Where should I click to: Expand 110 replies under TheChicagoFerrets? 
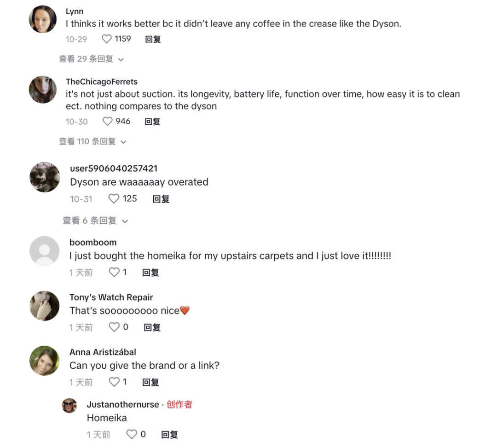click(93, 141)
